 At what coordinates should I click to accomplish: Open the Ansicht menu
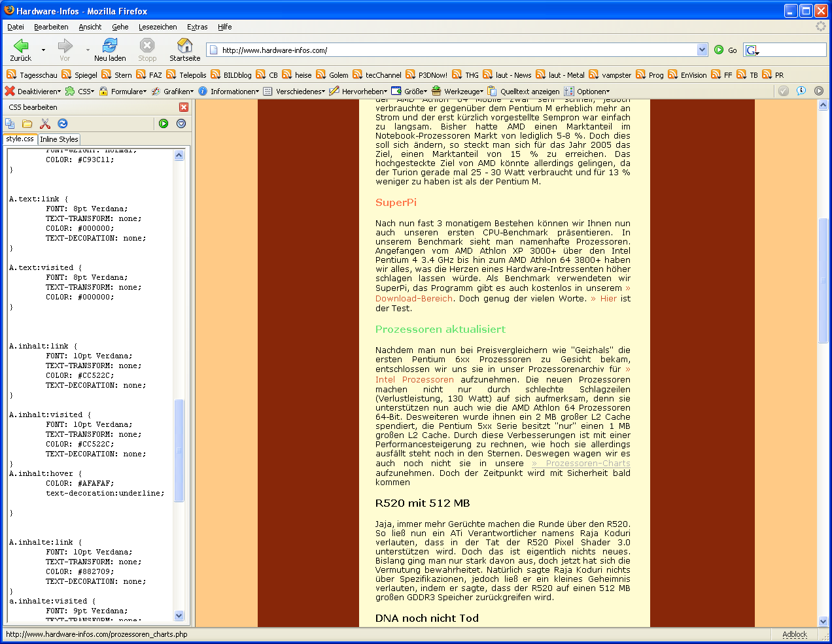click(90, 27)
